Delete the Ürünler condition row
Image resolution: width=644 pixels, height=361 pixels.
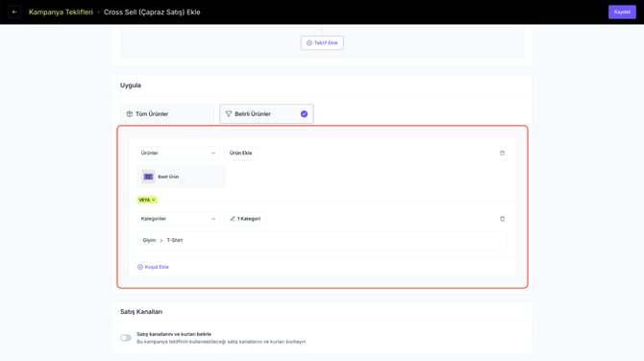(502, 153)
